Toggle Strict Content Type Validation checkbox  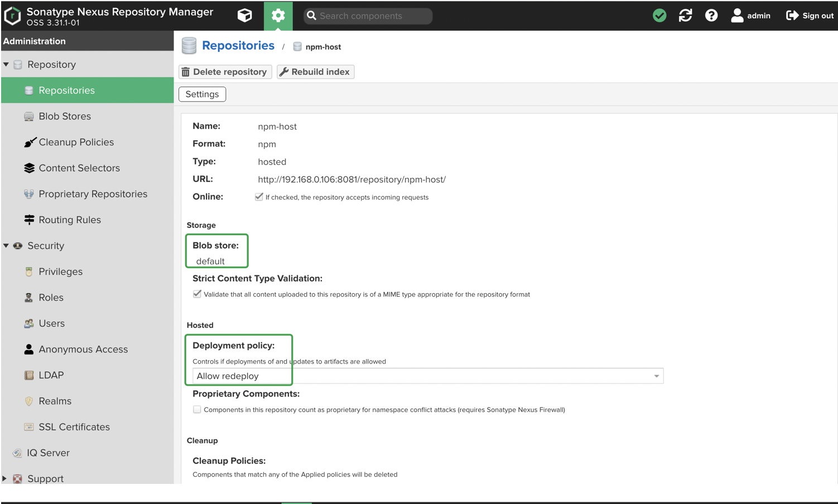[x=197, y=294]
